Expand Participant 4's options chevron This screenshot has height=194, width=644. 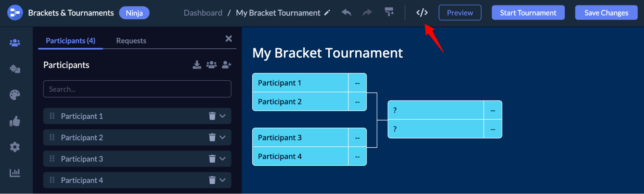point(222,180)
